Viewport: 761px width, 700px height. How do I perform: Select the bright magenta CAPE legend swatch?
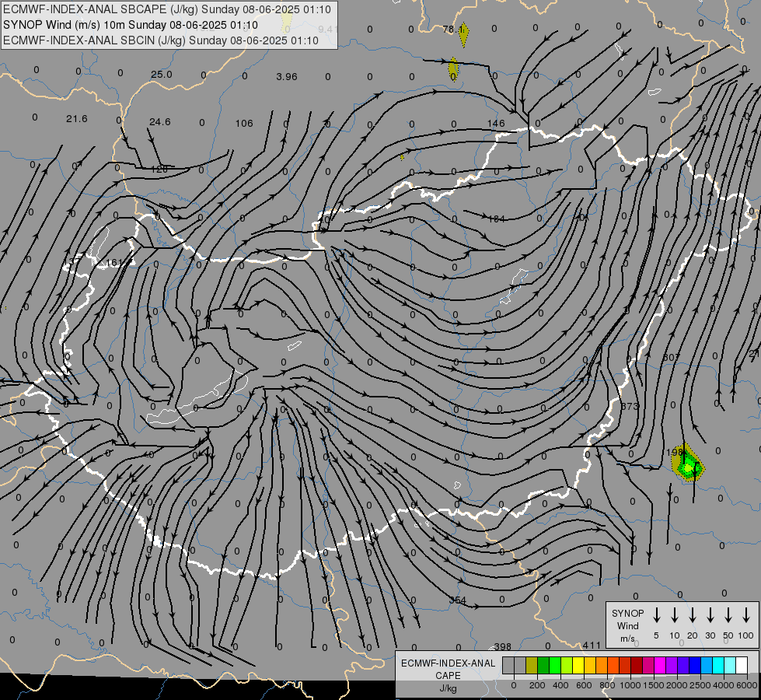(x=661, y=665)
